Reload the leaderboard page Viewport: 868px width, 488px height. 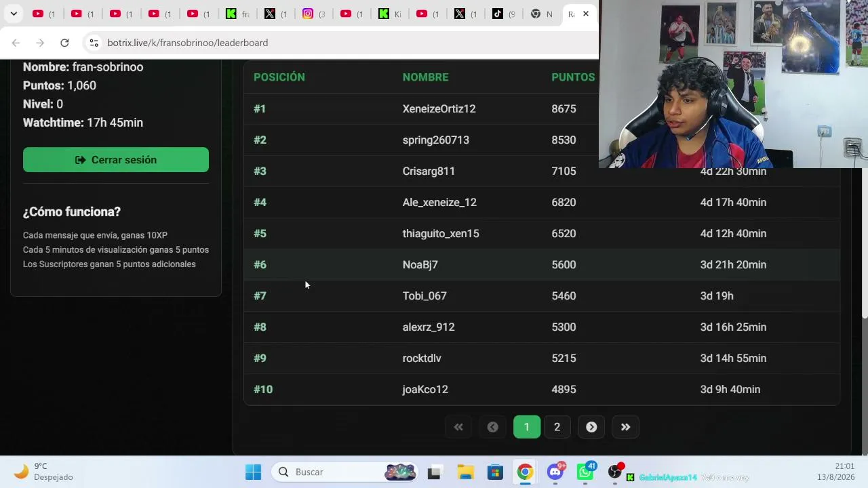click(x=64, y=43)
